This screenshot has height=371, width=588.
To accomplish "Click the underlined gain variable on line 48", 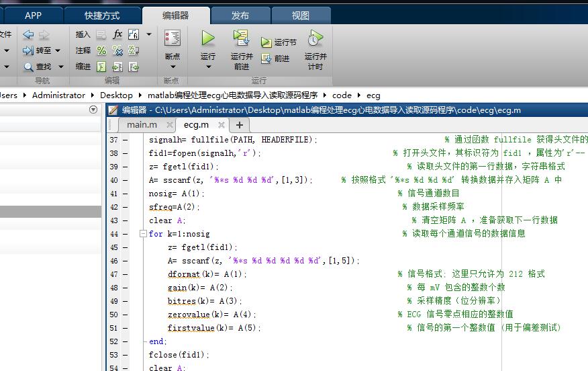I will pos(177,288).
